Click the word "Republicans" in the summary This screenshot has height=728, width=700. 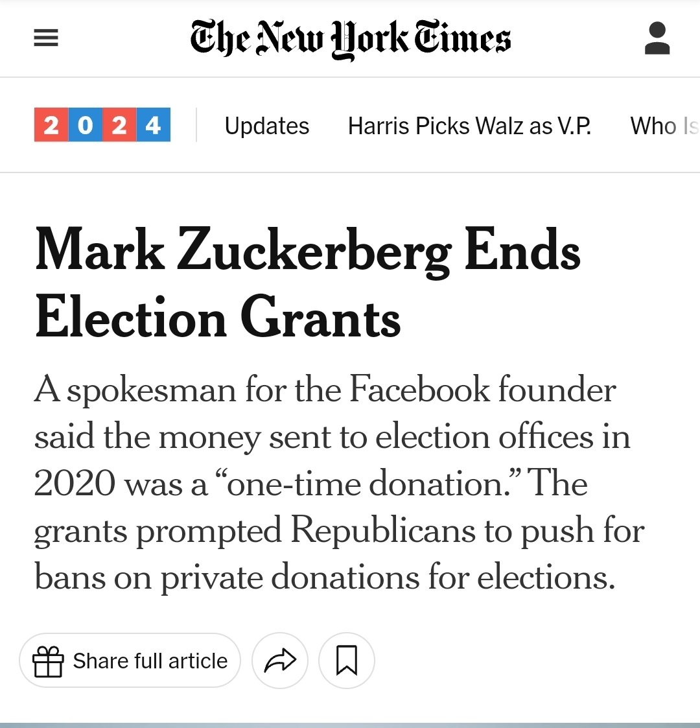click(382, 531)
